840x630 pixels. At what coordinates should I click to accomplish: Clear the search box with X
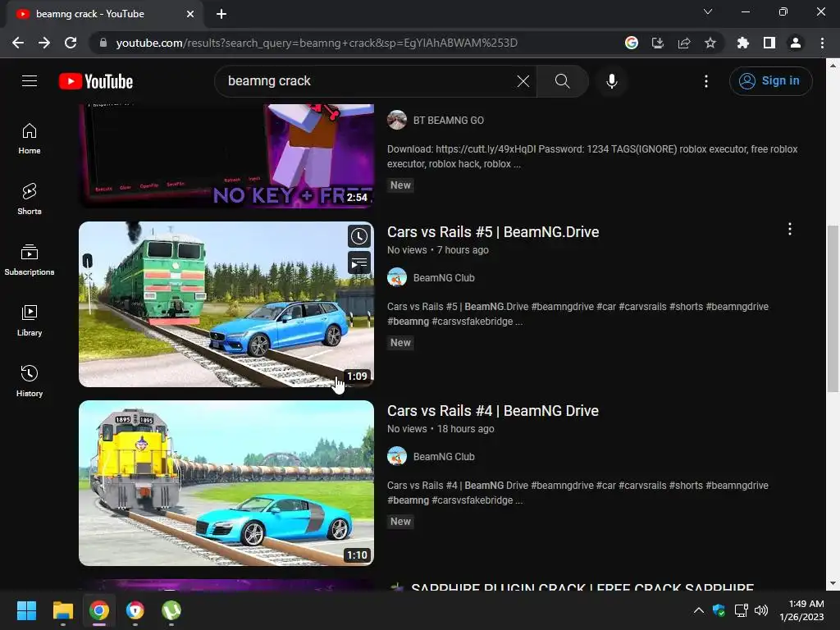523,81
